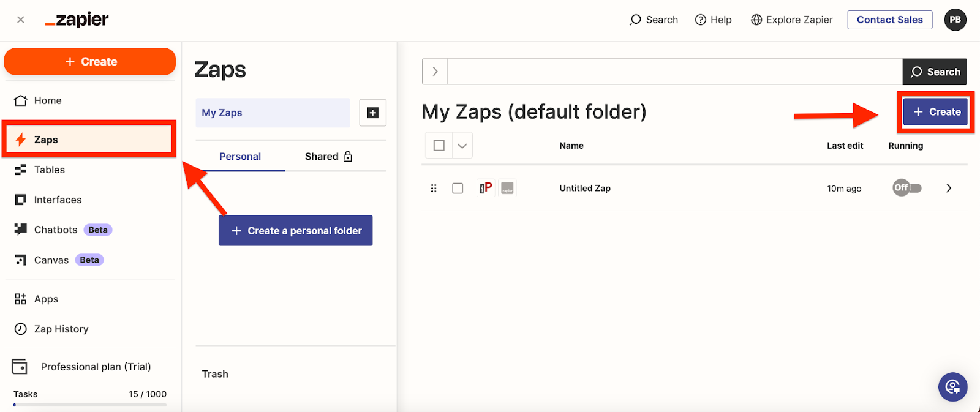This screenshot has width=980, height=412.
Task: Click the Professional plan card icon
Action: [x=20, y=367]
